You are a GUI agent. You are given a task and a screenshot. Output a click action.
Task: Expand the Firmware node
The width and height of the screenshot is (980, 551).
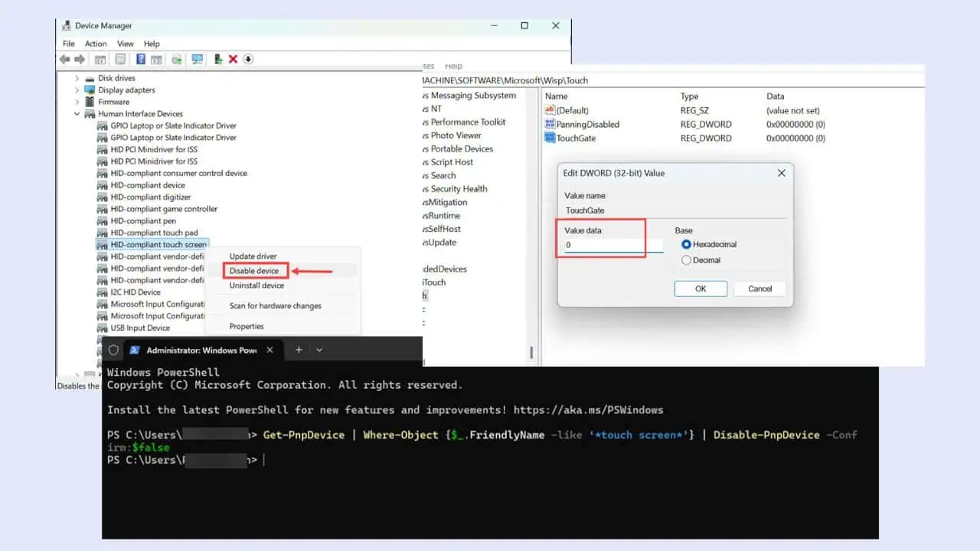77,102
